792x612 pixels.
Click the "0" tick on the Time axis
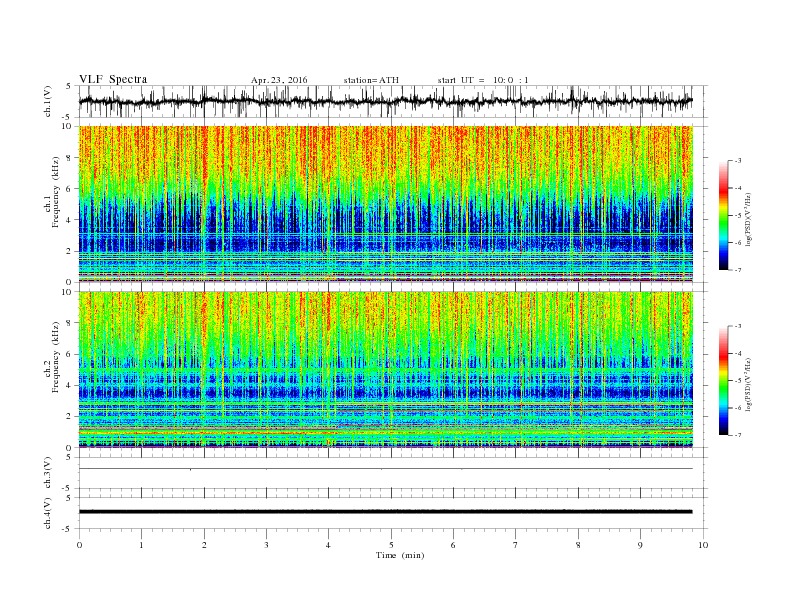tap(79, 545)
